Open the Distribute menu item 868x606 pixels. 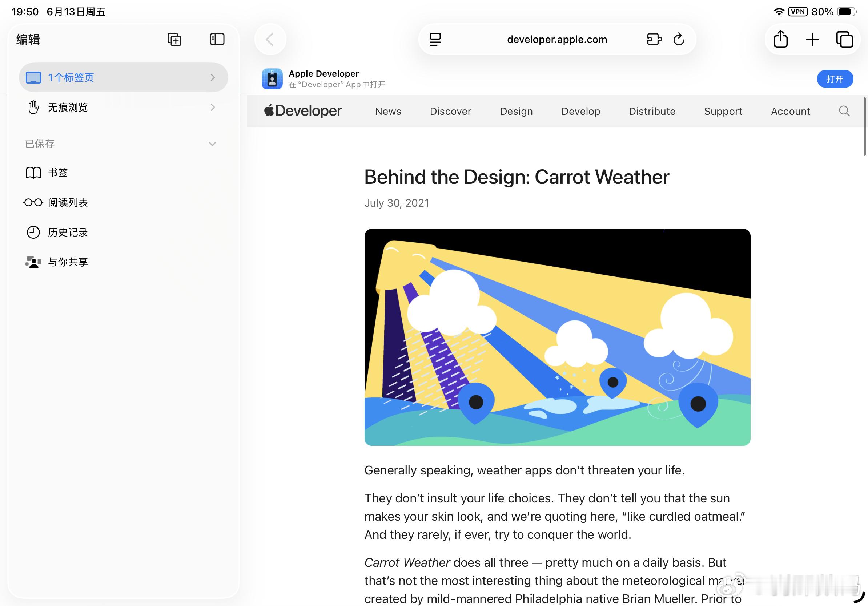point(652,111)
